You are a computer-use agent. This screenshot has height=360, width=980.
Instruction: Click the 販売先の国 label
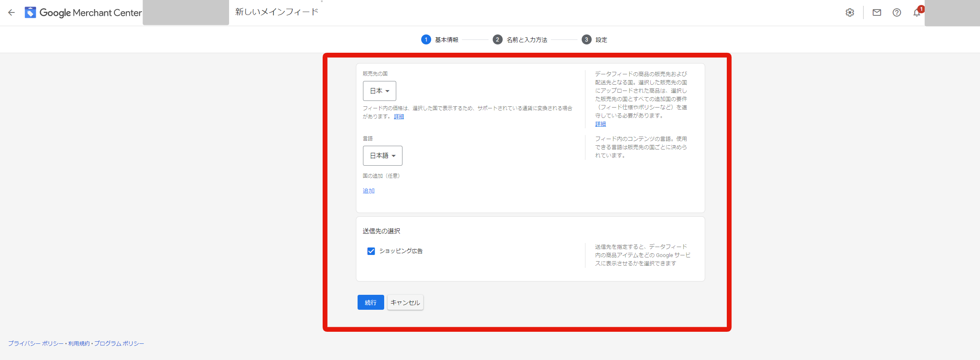[375, 74]
